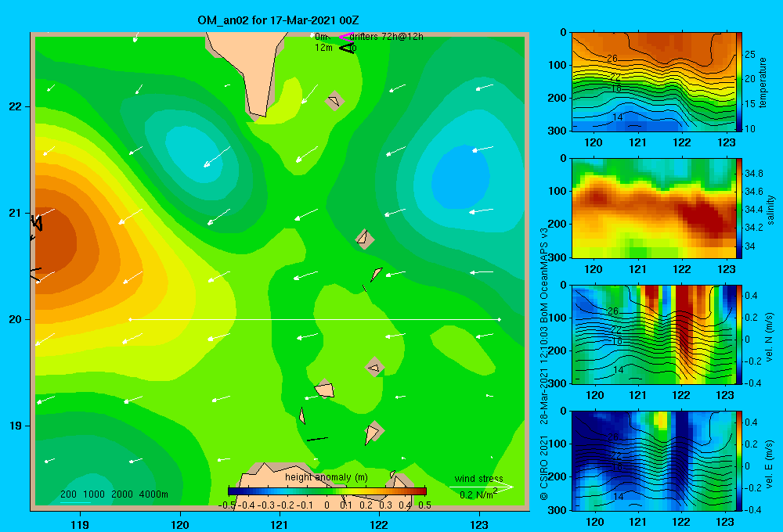Click the magenta 0m drifter arrow legend icon
The image size is (783, 532).
click(x=345, y=37)
